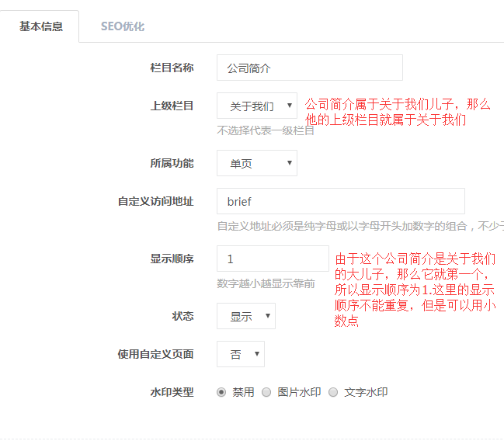Click the 所属功能 bold label text

coord(172,163)
